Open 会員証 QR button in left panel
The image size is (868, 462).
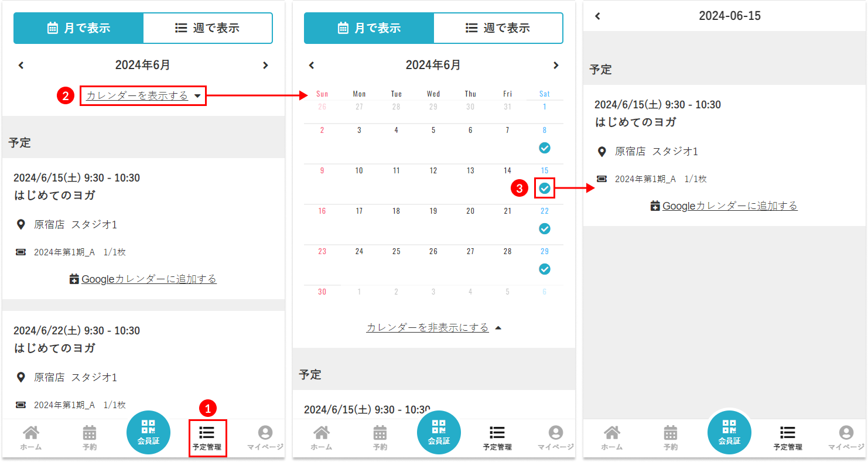pos(148,432)
